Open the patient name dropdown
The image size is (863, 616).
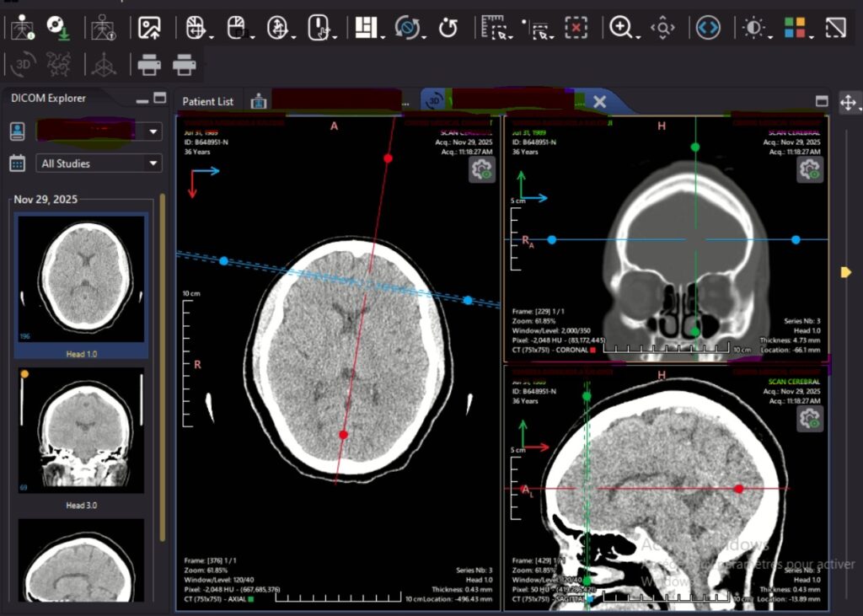click(x=153, y=131)
